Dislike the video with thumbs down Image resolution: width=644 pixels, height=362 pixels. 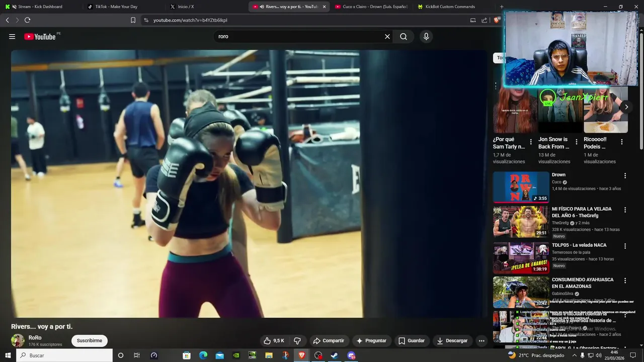pyautogui.click(x=297, y=340)
